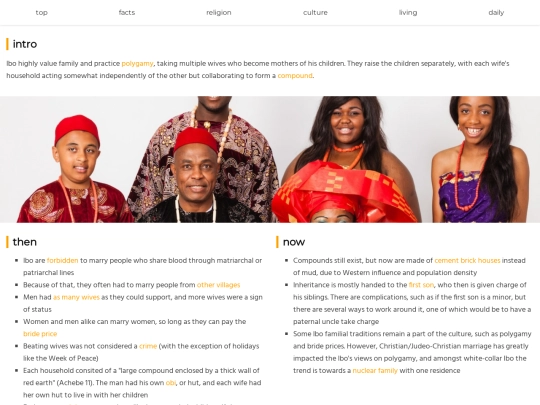Screen dimensions: 540x405
Task: Follow the first son link
Action: [421, 285]
